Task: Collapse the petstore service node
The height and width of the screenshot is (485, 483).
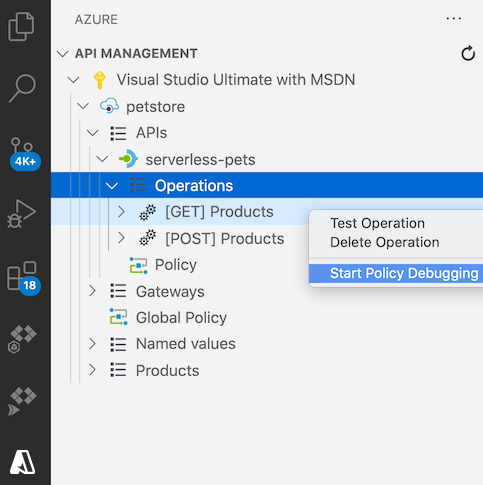Action: tap(83, 106)
